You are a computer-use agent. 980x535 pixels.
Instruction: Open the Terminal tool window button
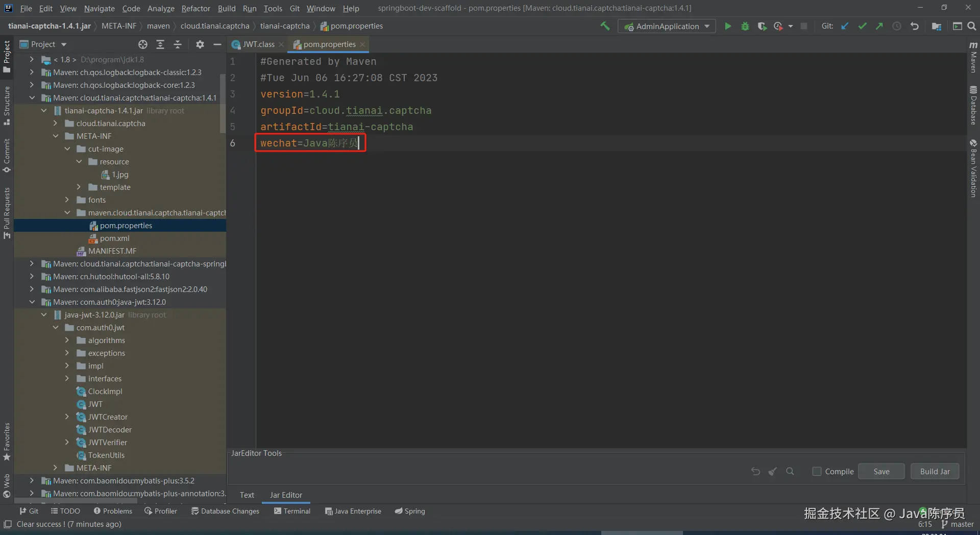[x=292, y=511]
